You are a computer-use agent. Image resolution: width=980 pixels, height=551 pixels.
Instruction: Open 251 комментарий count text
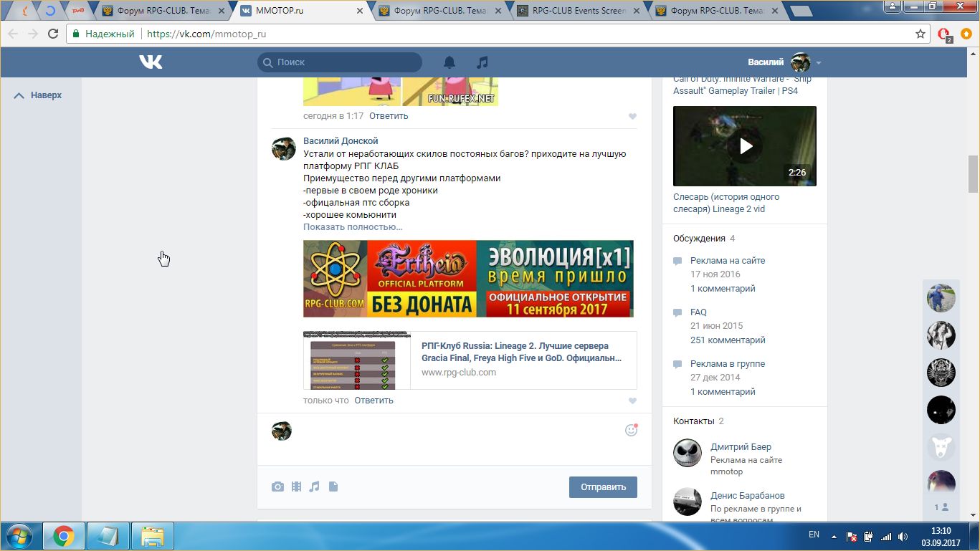pos(728,340)
